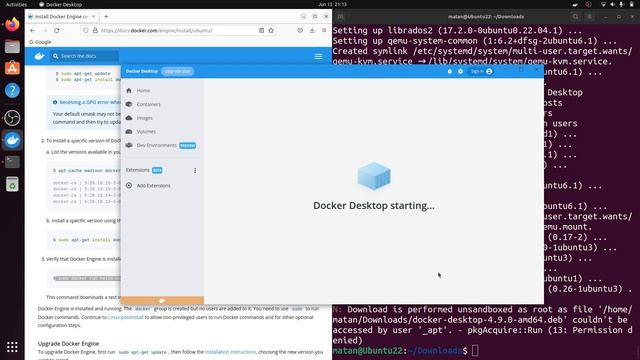Open Docker Desktop app menu in top bar

click(60, 4)
